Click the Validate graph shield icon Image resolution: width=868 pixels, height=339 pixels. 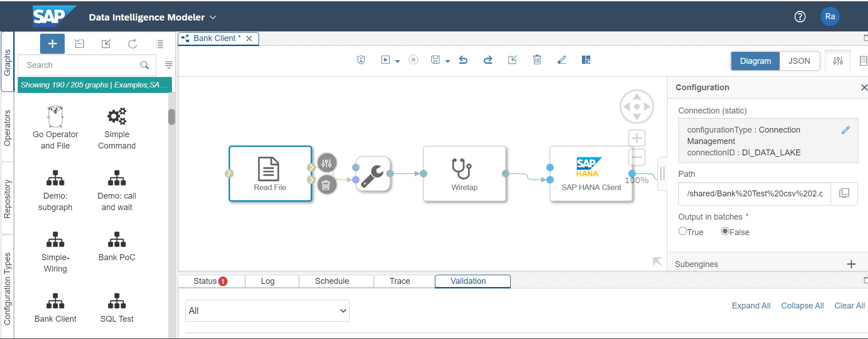tap(361, 60)
